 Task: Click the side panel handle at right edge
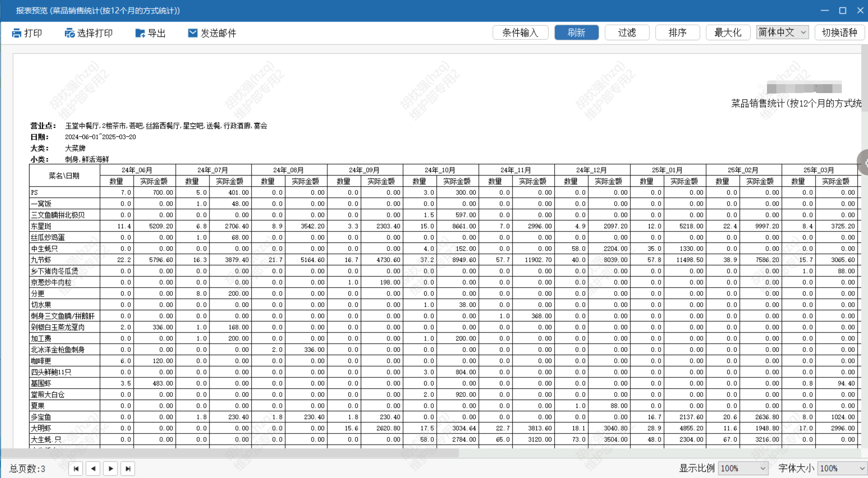click(x=863, y=162)
